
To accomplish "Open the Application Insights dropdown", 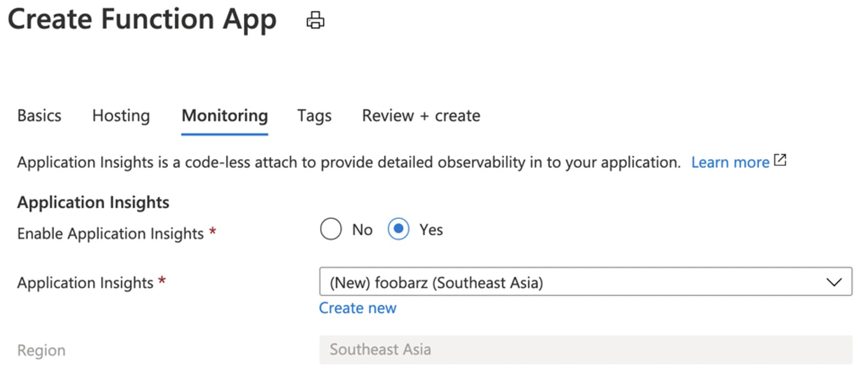I will (586, 282).
